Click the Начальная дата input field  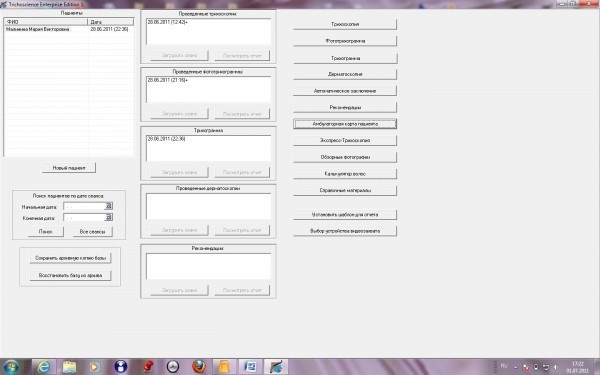point(84,206)
